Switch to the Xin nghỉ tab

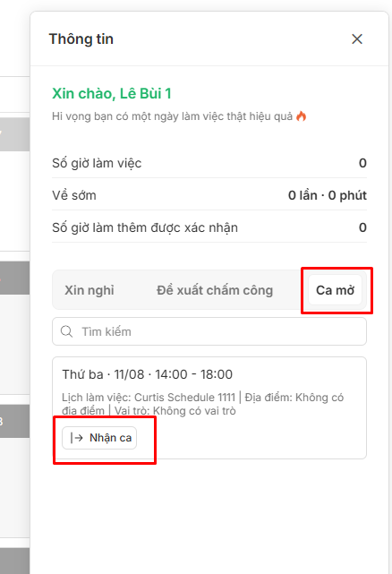coord(89,290)
